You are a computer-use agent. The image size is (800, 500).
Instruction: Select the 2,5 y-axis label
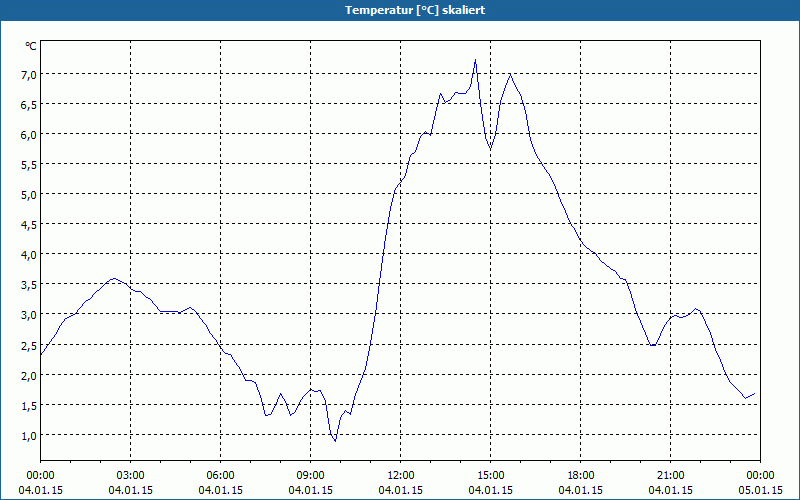click(x=30, y=345)
